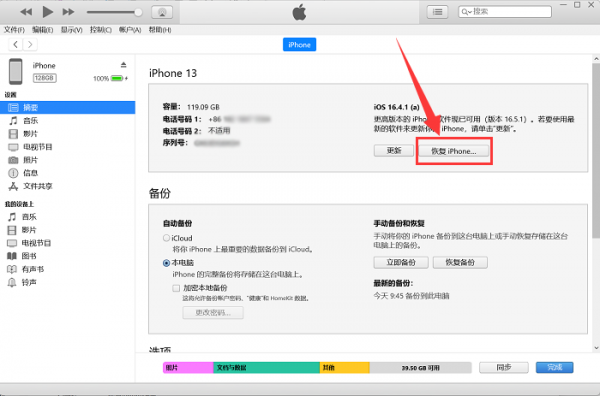Screen dimensions: 600x396
Task: Open the AirPlay output icon
Action: (x=162, y=12)
